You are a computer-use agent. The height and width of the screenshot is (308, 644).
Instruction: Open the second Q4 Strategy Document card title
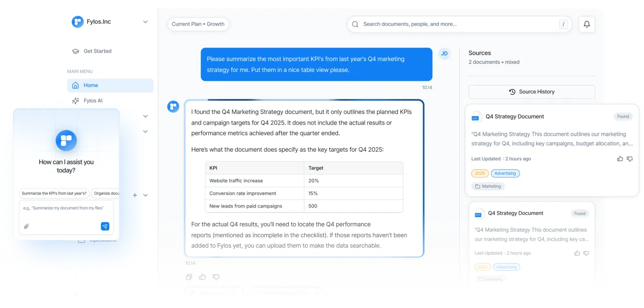pos(516,213)
